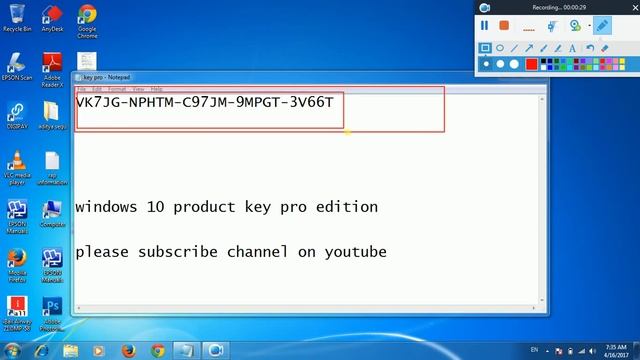Open Firefox from the taskbar
640x360 pixels.
(x=129, y=351)
